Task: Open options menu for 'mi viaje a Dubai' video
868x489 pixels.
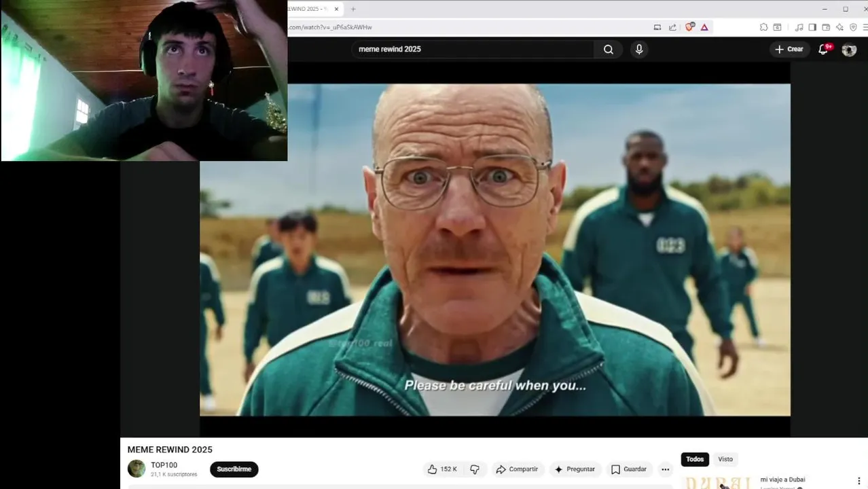Action: 858,481
